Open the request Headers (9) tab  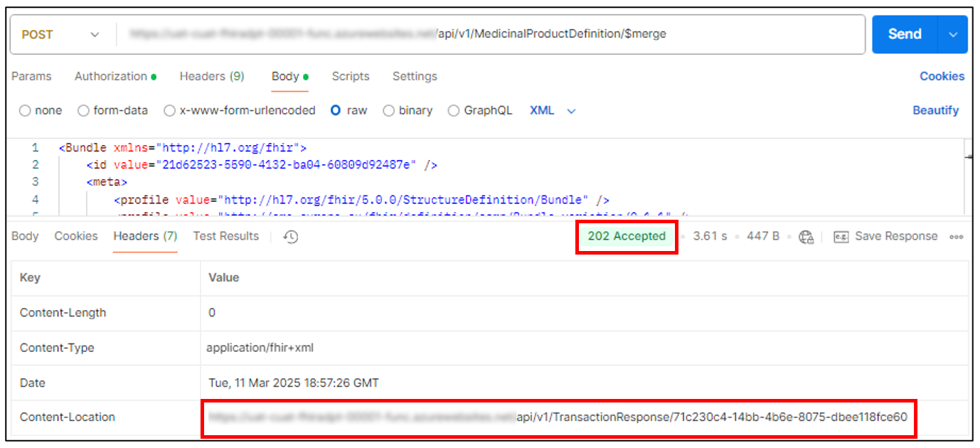coord(212,76)
